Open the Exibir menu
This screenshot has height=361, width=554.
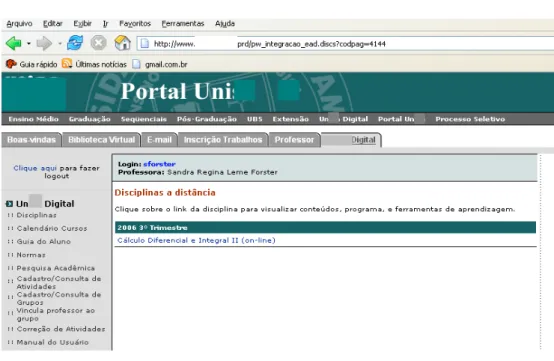[82, 24]
